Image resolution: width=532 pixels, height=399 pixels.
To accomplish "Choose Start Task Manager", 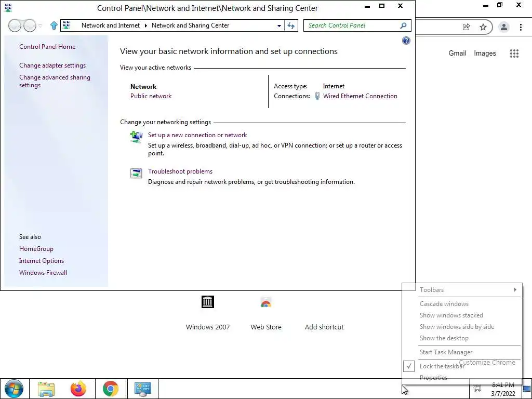I will (446, 352).
